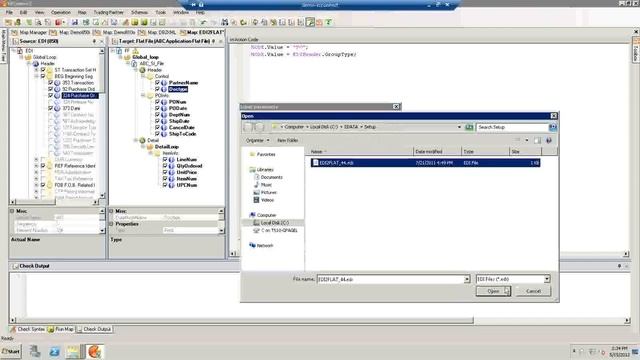
Task: Click the Search Setup input field
Action: [512, 127]
